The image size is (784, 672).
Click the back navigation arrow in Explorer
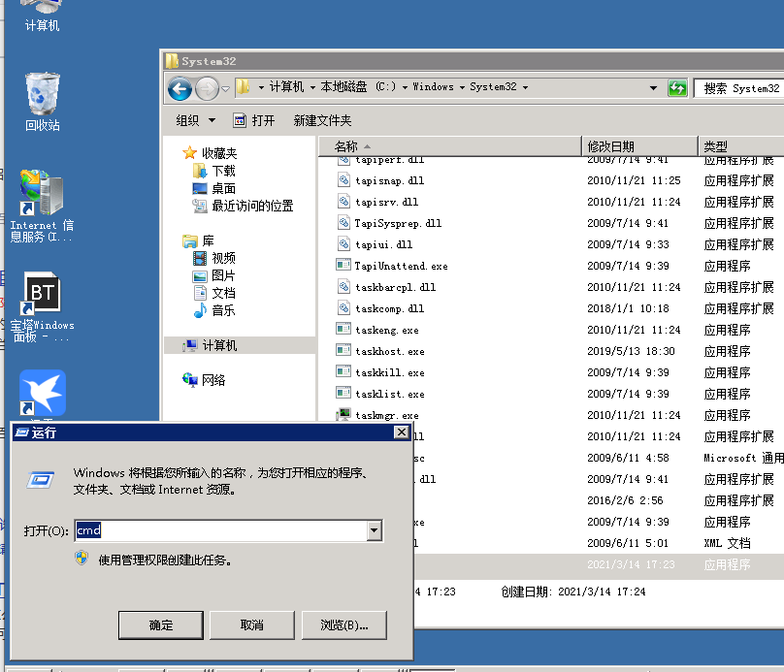click(180, 87)
